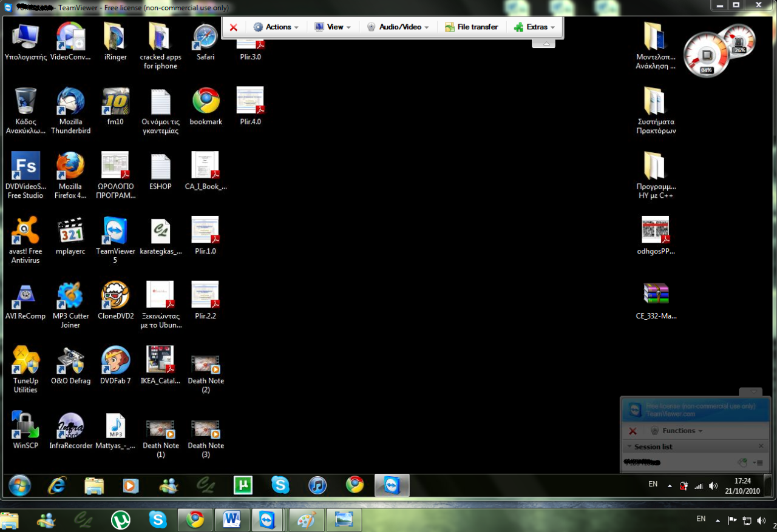The image size is (777, 532).
Task: Close the connection with toolbar red X
Action: 233,27
